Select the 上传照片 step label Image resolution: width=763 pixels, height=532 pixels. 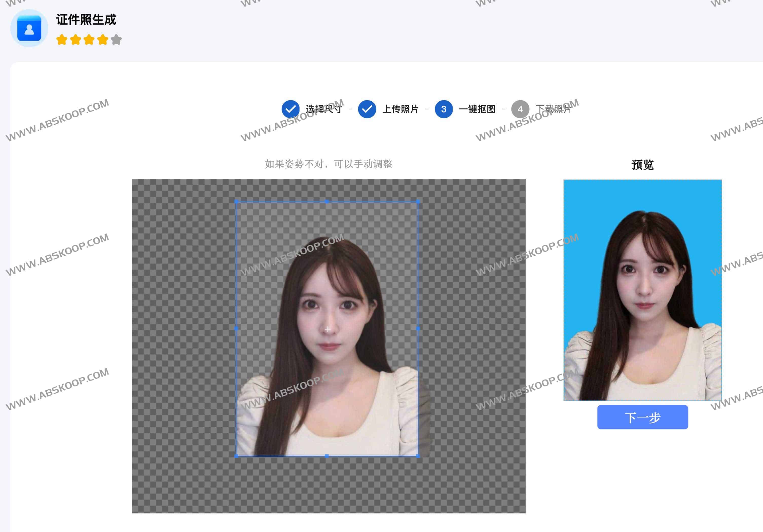point(401,109)
